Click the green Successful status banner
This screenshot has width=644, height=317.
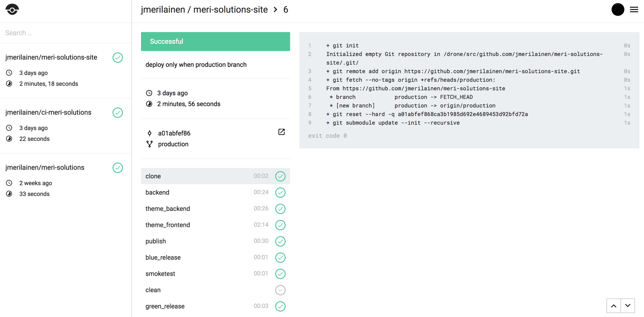tap(215, 41)
